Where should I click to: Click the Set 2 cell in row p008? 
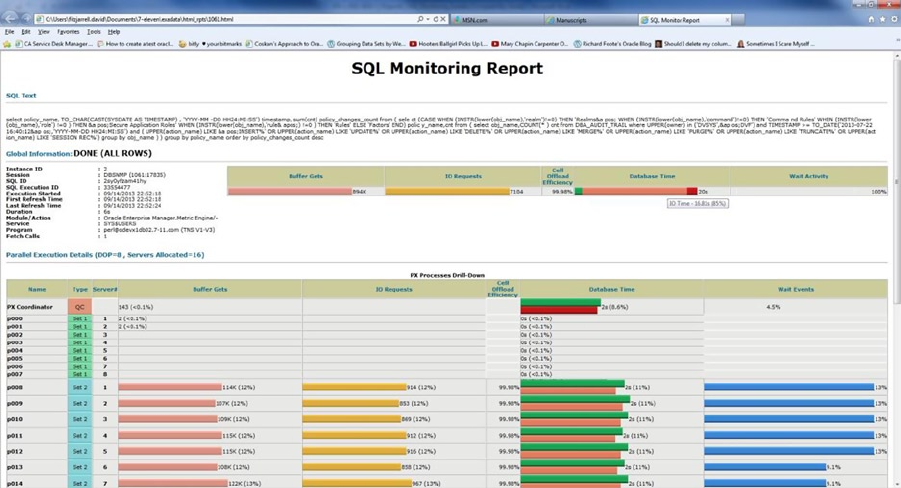click(79, 387)
